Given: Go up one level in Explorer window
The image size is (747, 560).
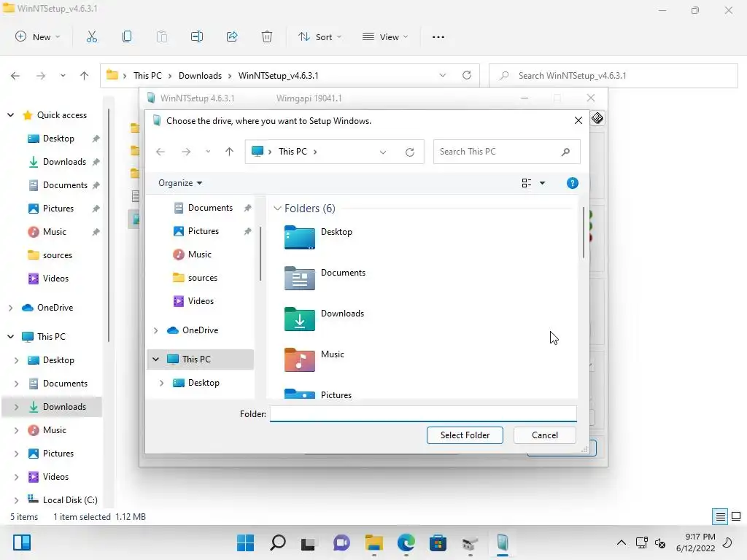Looking at the screenshot, I should [x=85, y=75].
